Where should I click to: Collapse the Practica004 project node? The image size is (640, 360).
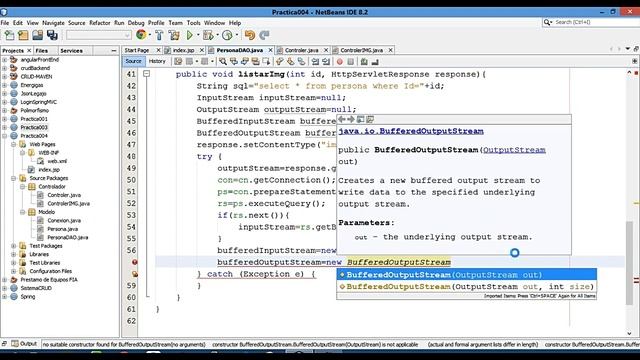coord(4,136)
